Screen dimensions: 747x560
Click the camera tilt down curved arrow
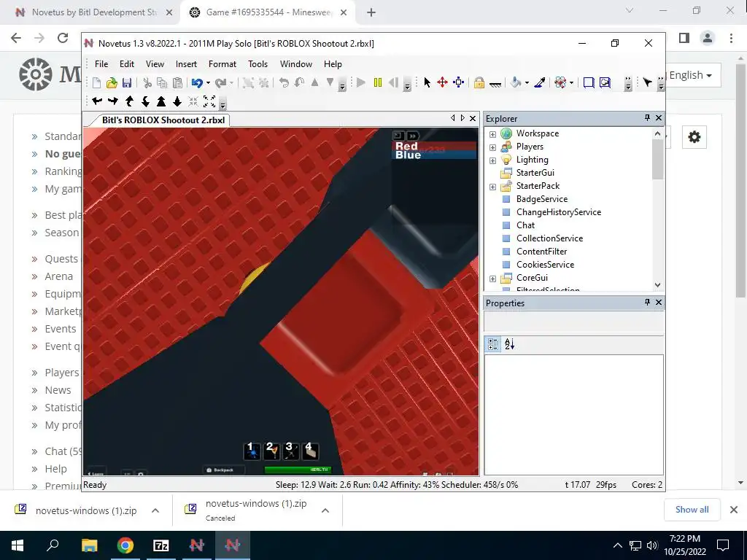click(145, 101)
